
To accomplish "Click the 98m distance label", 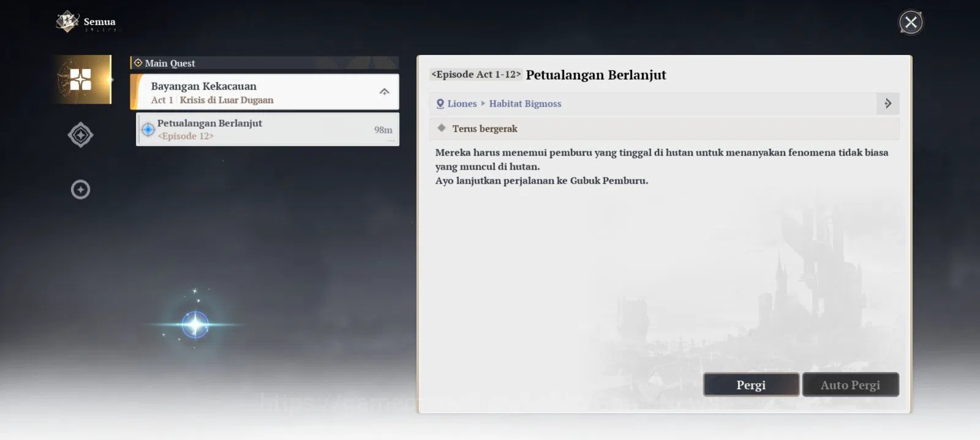I will (383, 130).
